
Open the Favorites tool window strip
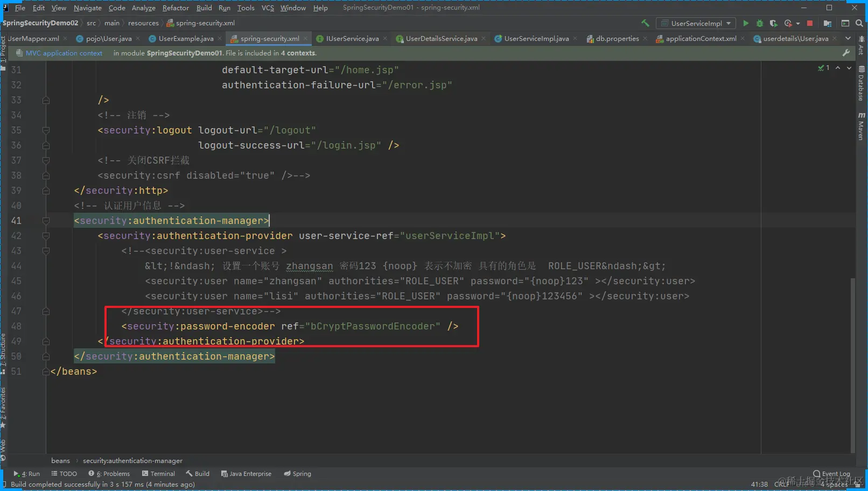point(3,408)
